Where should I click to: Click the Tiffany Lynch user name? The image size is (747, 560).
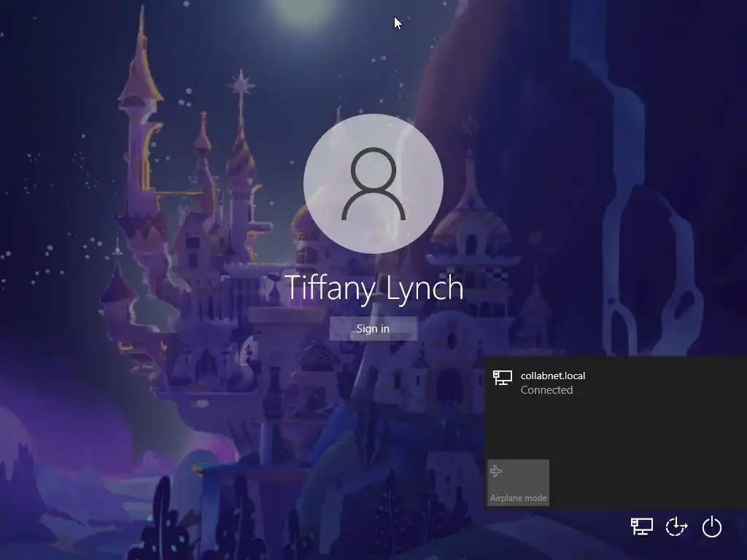point(374,288)
